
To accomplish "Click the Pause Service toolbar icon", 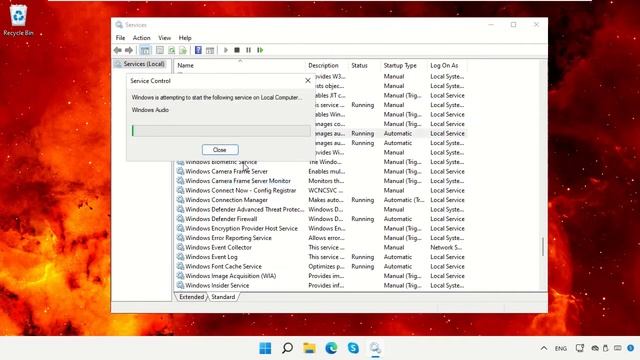I will (248, 50).
